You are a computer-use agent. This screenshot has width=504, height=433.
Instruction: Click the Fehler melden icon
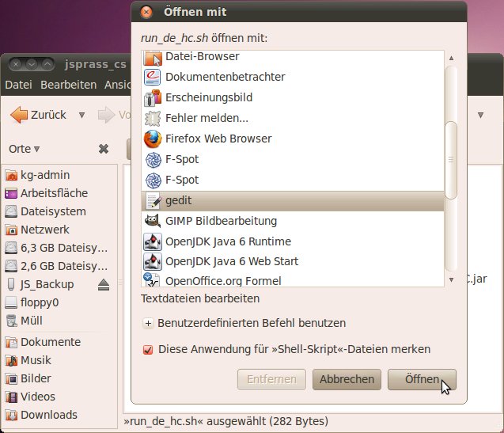(153, 118)
